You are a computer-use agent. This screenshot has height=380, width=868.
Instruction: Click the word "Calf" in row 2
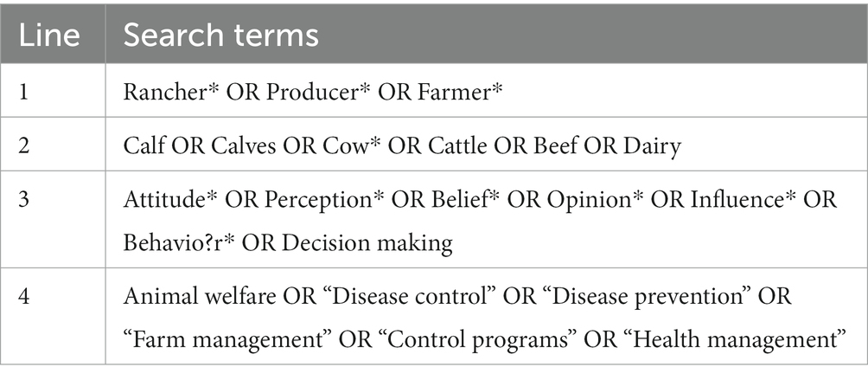(x=144, y=146)
